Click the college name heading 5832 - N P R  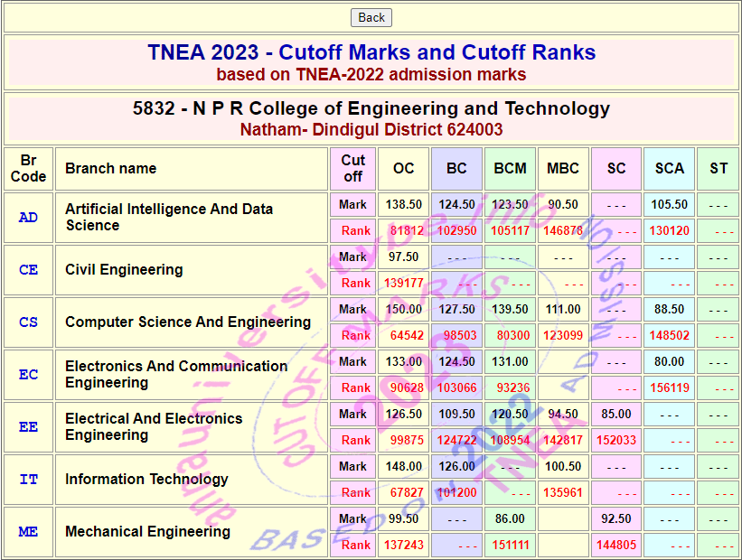point(371,108)
